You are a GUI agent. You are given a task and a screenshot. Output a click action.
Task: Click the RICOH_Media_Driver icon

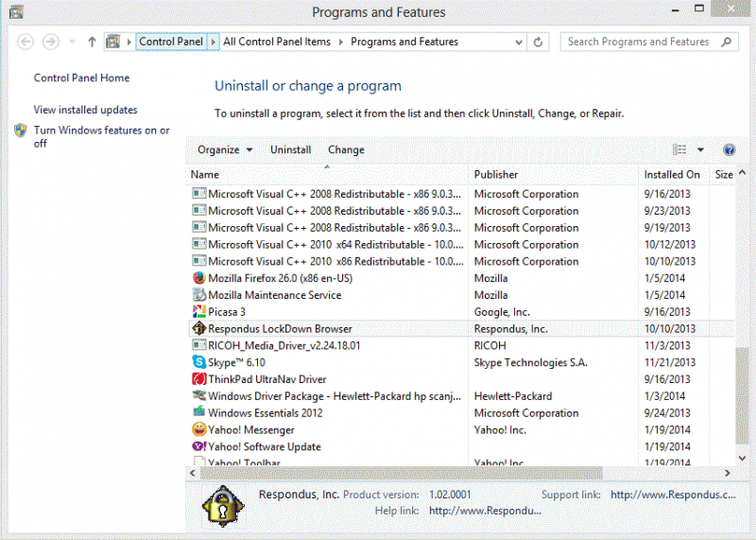198,345
